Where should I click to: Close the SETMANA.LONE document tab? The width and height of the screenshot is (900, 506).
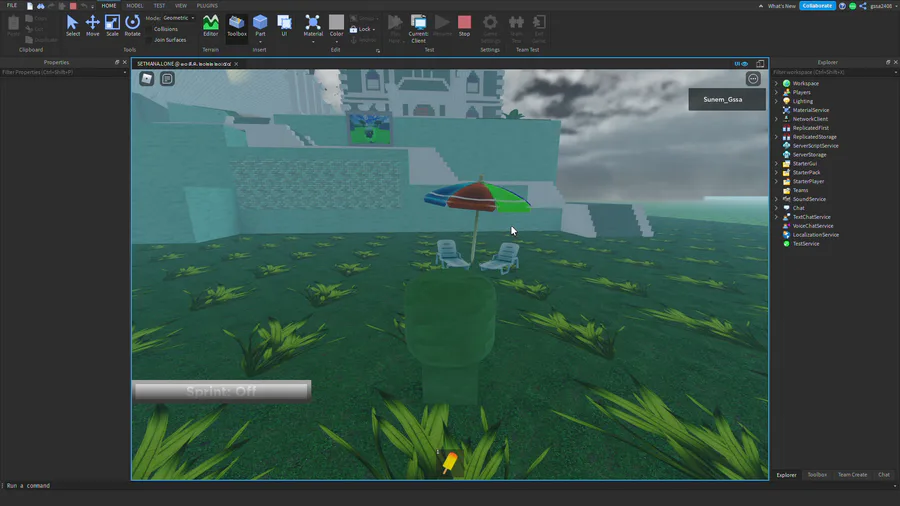[236, 64]
